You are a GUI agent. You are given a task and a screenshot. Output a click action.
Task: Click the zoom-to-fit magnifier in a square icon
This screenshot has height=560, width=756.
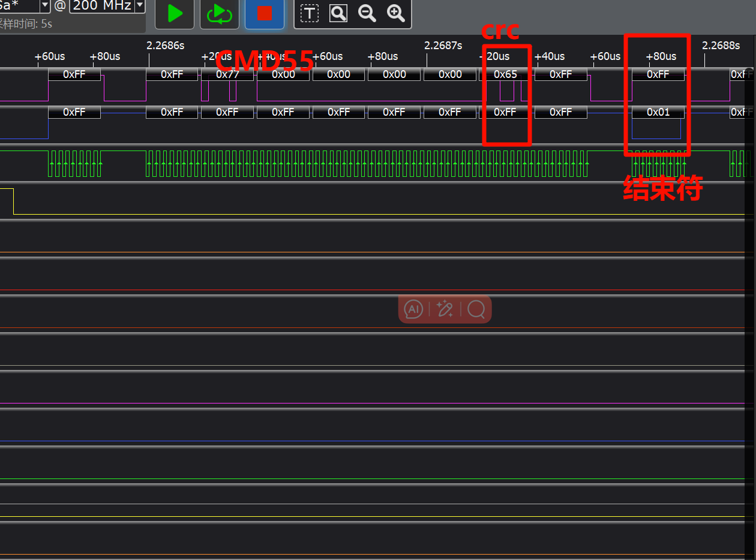pyautogui.click(x=338, y=14)
